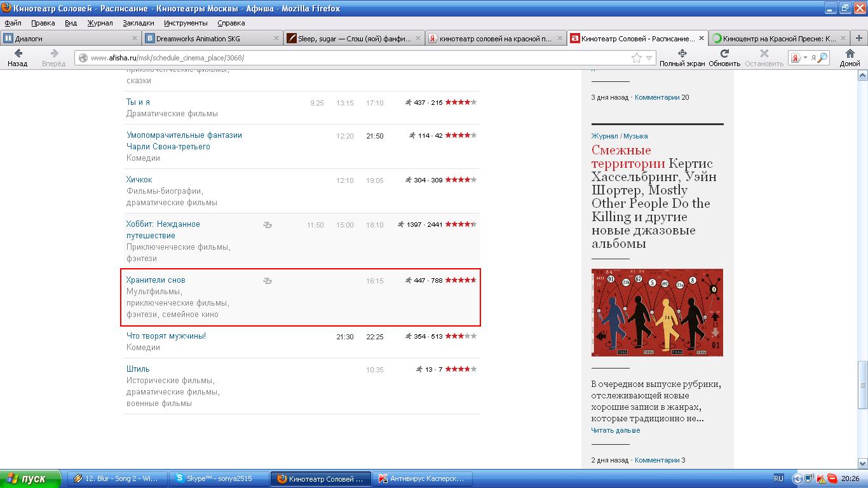Select the 21:50 showtime for Чарли Свона
This screenshot has width=868, height=488.
click(375, 136)
